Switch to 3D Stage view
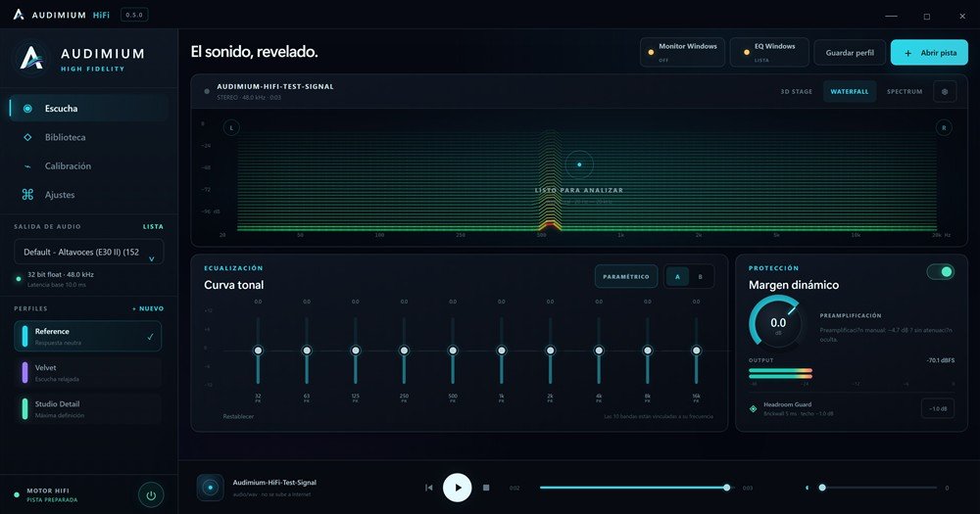This screenshot has width=980, height=514. tap(796, 92)
